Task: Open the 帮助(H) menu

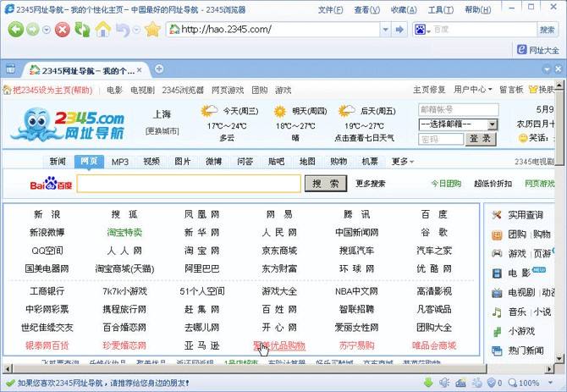Action: (477, 10)
